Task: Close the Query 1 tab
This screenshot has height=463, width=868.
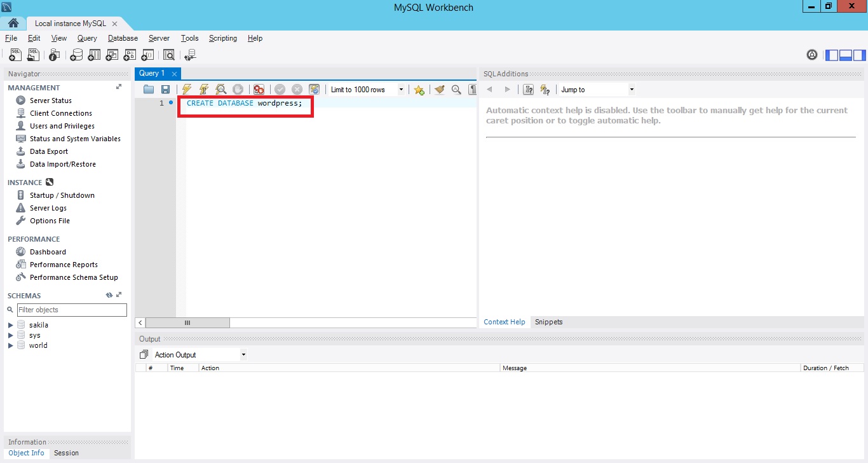Action: (174, 74)
